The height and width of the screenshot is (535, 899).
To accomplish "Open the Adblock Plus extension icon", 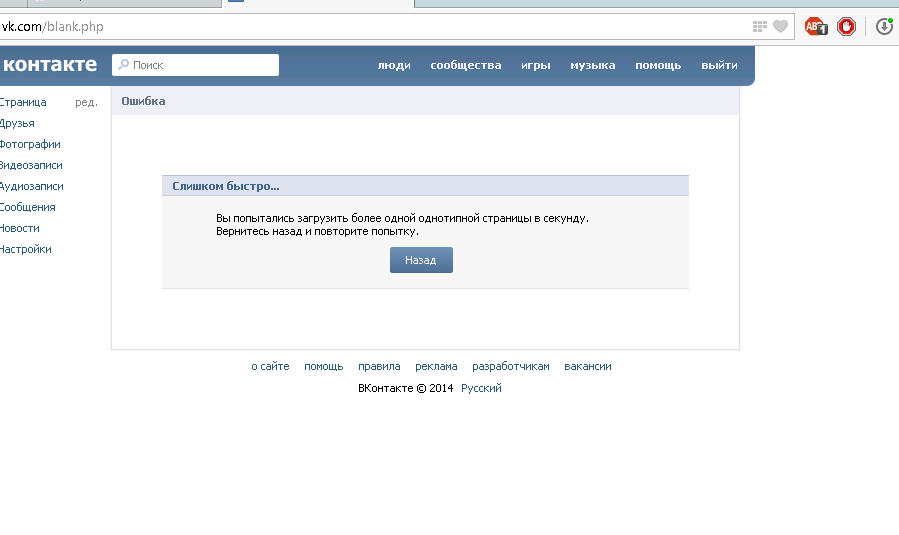I will (x=816, y=26).
